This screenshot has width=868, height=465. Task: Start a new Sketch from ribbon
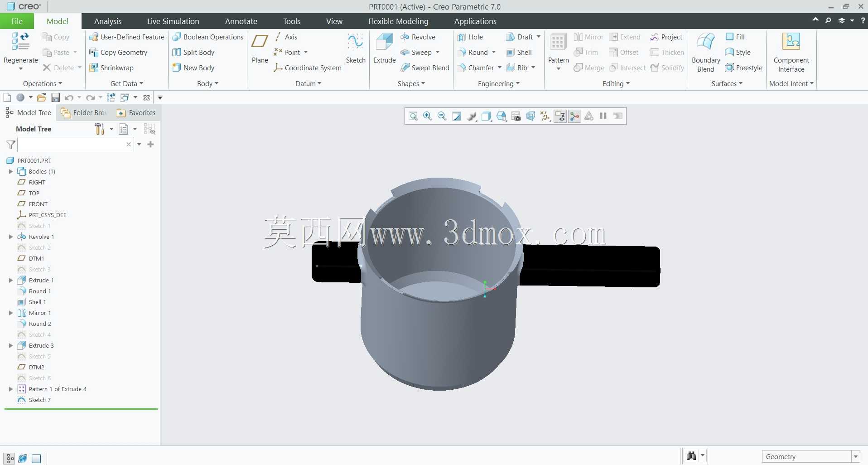(x=356, y=48)
